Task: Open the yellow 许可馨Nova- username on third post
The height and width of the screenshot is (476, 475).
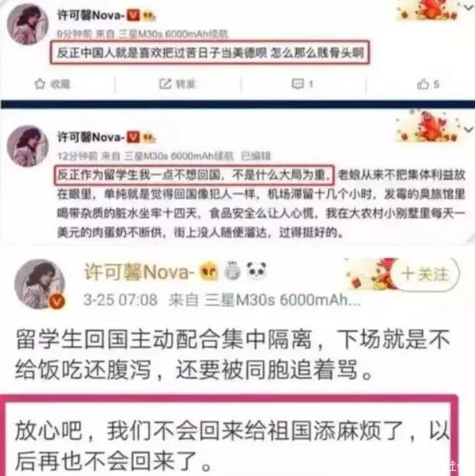Action: 139,272
